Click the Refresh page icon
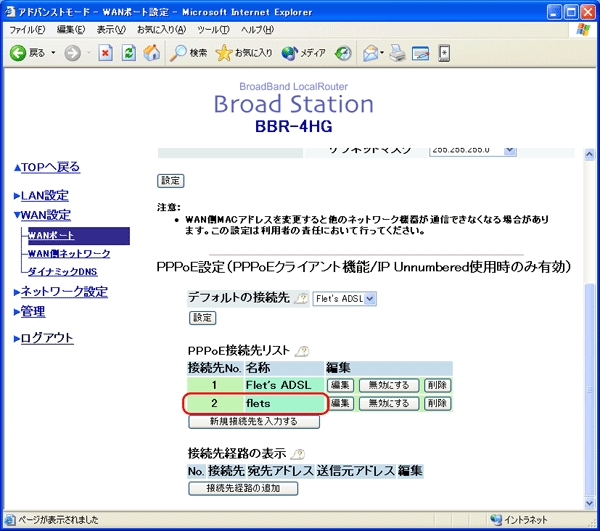 129,53
